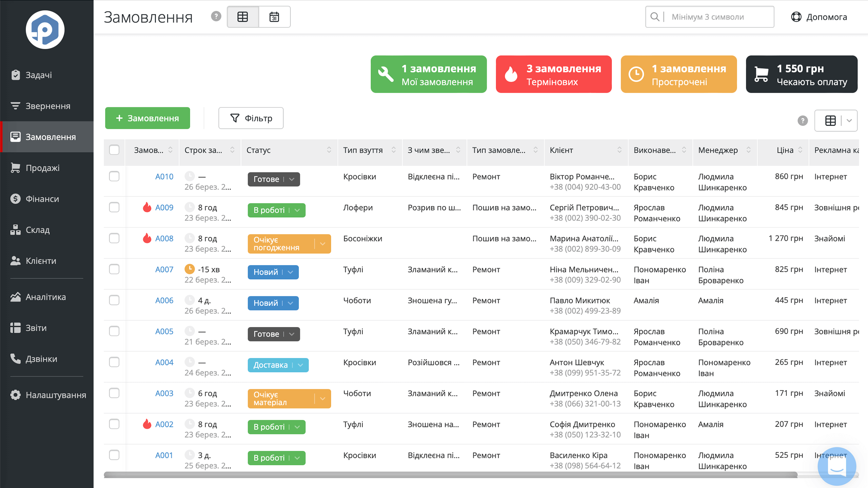Screen dimensions: 868x488
Task: Sort by the Тип взуття column arrows
Action: click(x=394, y=150)
